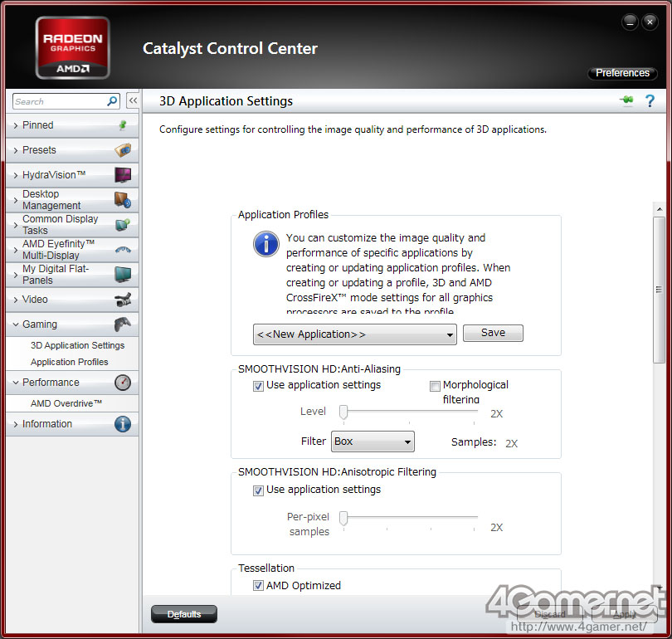Click the settings panel scrollbar thumb
Screen dimensions: 672x639
click(659, 290)
